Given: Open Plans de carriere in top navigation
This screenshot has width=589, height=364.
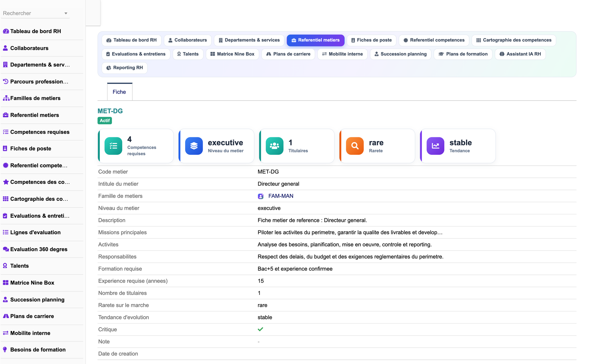Looking at the screenshot, I should [x=288, y=54].
